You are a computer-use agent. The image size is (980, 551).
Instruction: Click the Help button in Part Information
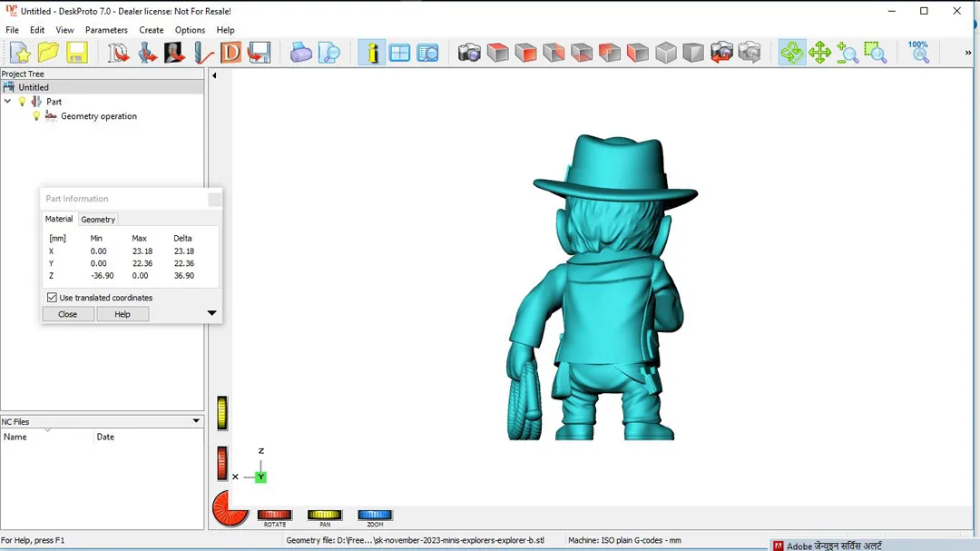pos(122,314)
